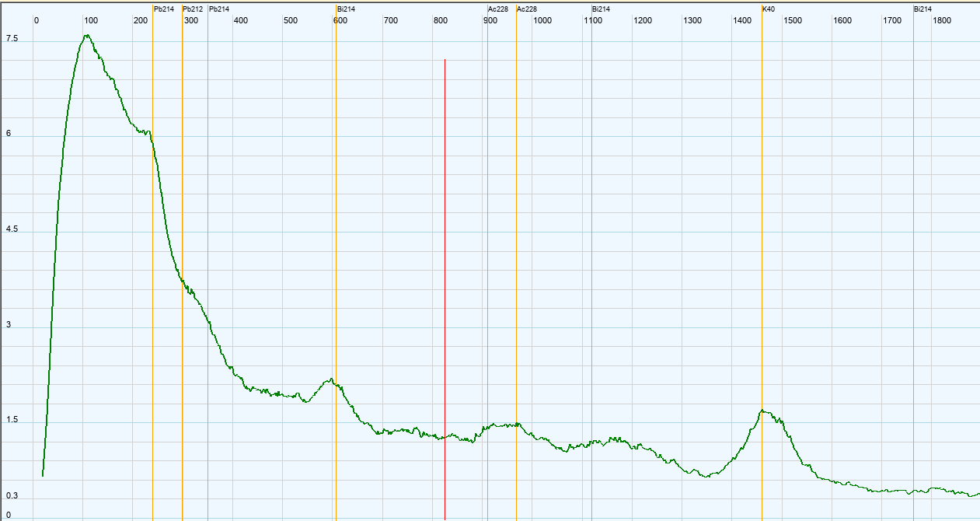Click the Bi214 label above the 600 tick
Viewport: 980px width, 521px height.
347,9
